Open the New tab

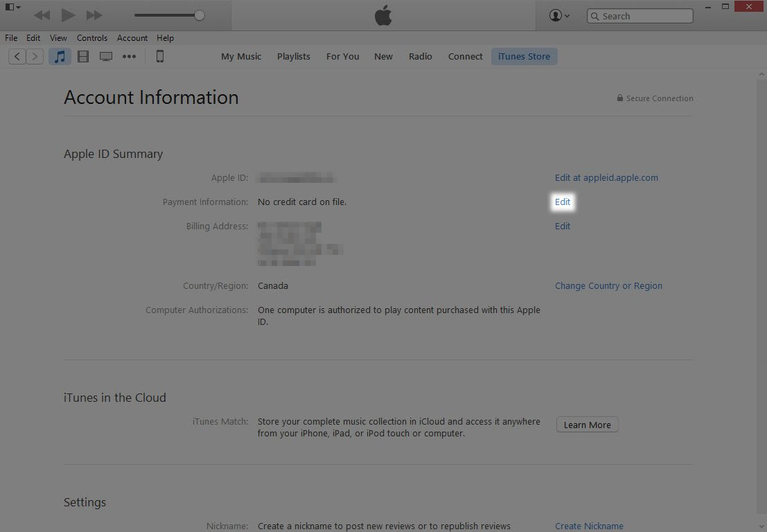384,56
